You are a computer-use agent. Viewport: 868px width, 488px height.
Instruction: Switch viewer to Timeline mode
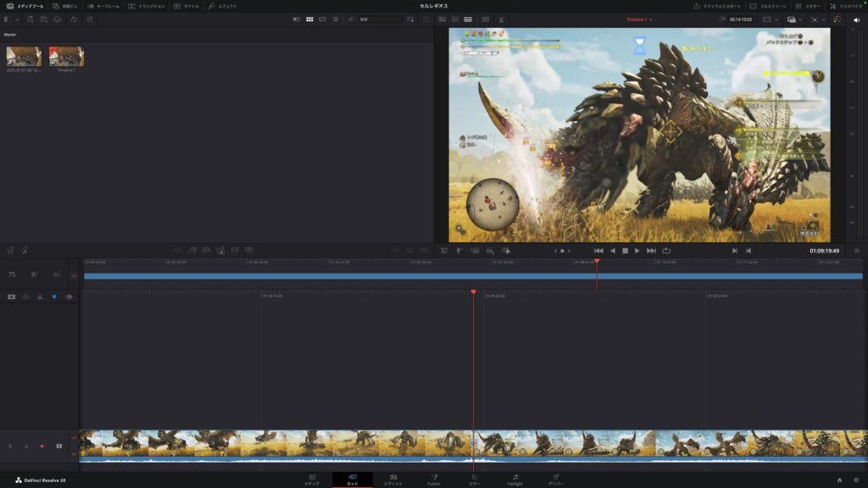468,19
